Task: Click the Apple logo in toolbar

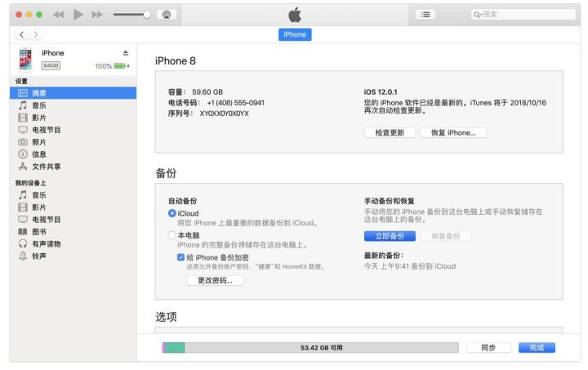Action: (295, 15)
